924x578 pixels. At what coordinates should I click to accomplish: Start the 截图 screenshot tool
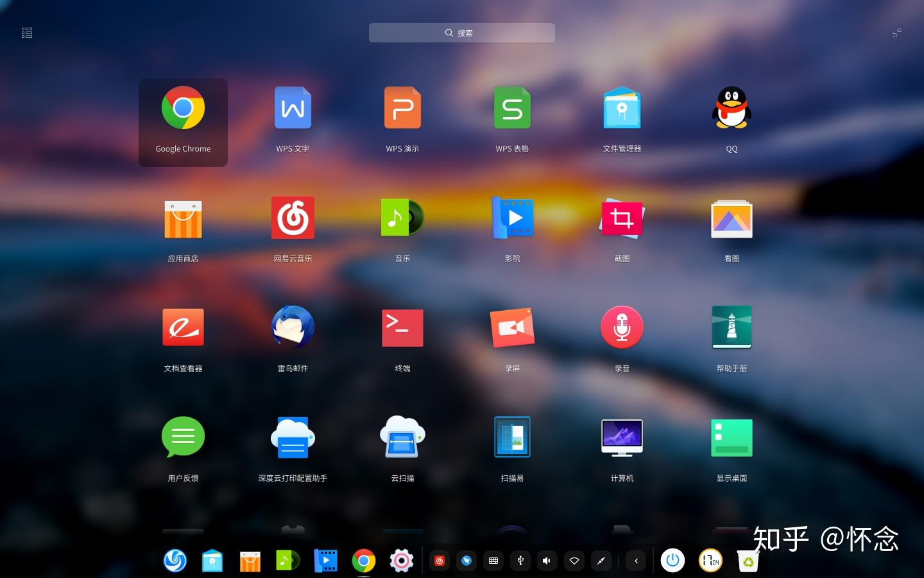click(622, 218)
